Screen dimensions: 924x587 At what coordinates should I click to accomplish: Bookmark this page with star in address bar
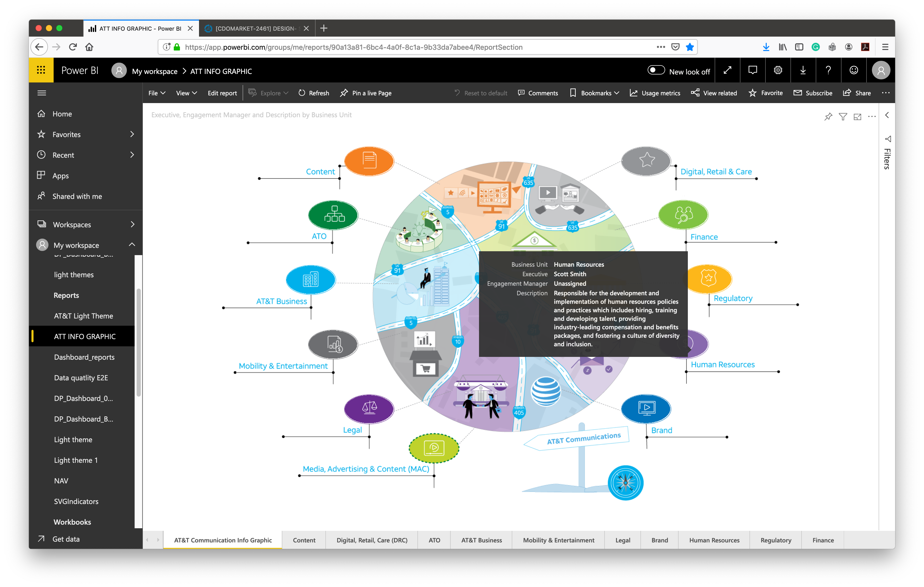690,47
